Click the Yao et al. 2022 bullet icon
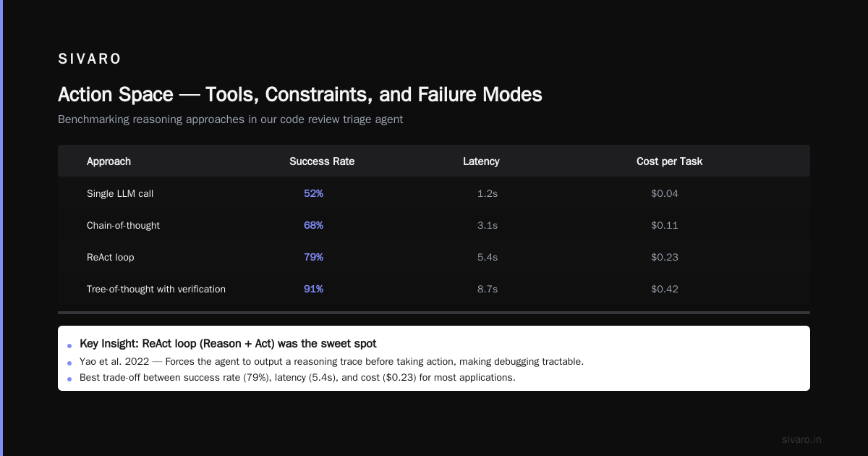868x456 pixels. tap(69, 363)
